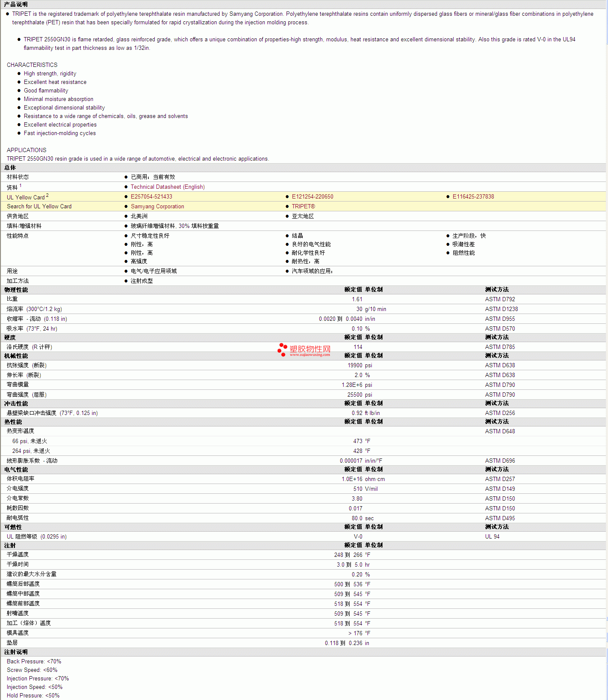Viewport: 608px width, 700px height.
Task: Select the ASTM D256 test method cell
Action: [500, 413]
